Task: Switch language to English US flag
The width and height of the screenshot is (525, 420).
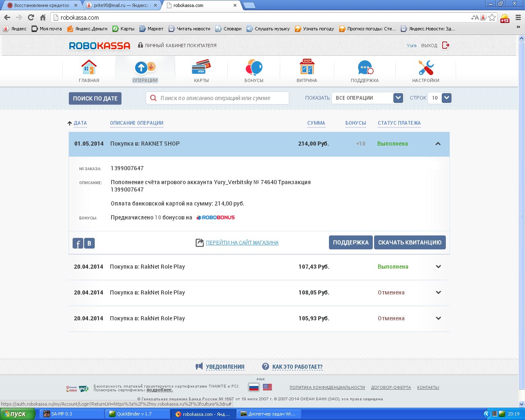Action: [x=267, y=387]
